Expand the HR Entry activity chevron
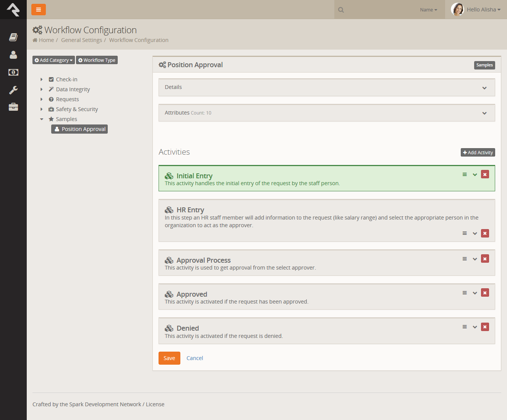Viewport: 507px width, 420px height. tap(475, 233)
